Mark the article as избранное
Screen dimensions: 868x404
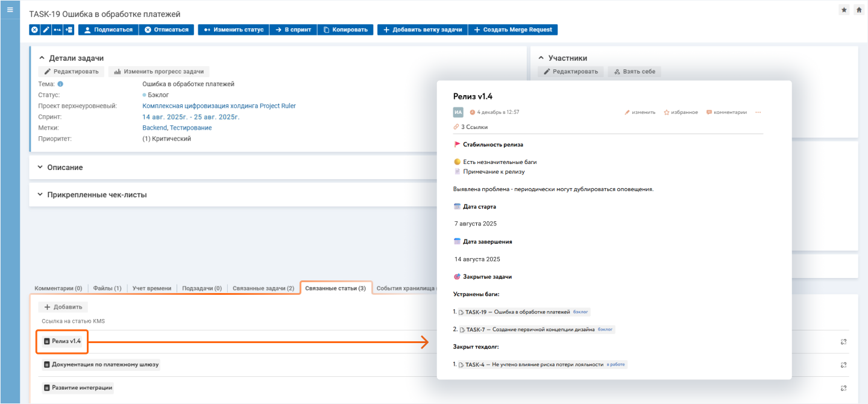click(x=681, y=112)
